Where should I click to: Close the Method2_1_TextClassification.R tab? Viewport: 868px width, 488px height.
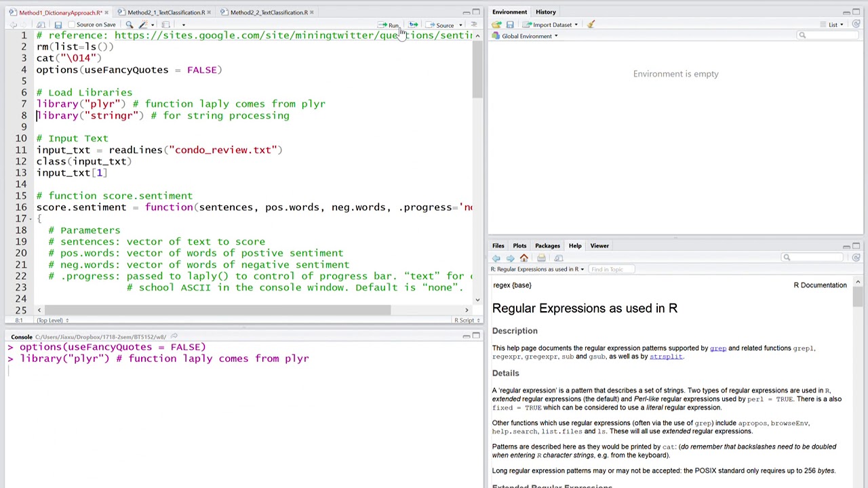[209, 12]
